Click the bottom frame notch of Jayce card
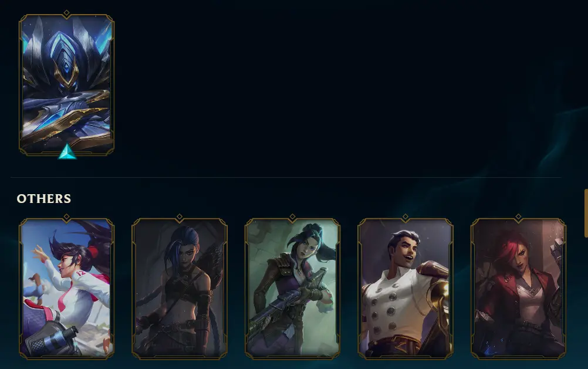Viewport: 588px width, 369px height. [x=405, y=357]
